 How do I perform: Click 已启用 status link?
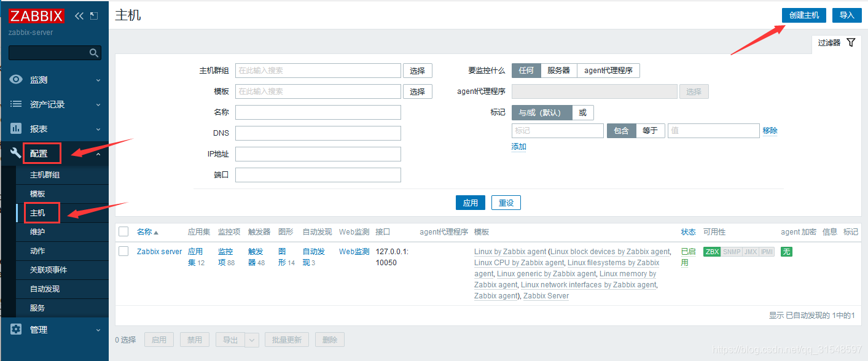pyautogui.click(x=688, y=257)
